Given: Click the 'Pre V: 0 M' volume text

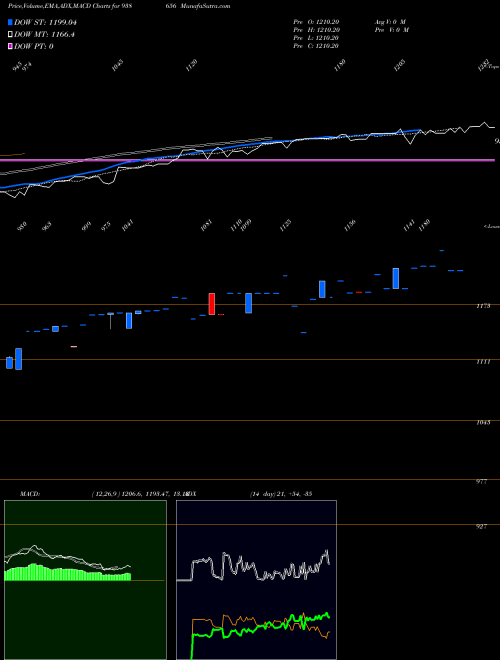Looking at the screenshot, I should pyautogui.click(x=391, y=30).
